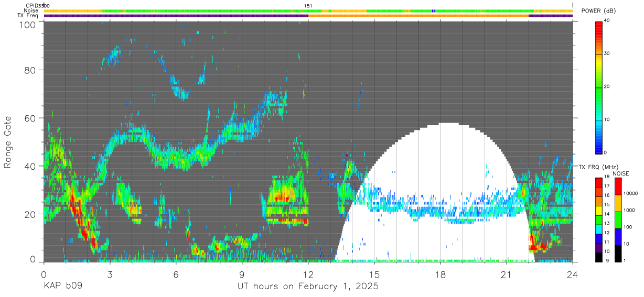Click x-axis tick label '24'
Screen dimensions: 644x297
pyautogui.click(x=573, y=274)
